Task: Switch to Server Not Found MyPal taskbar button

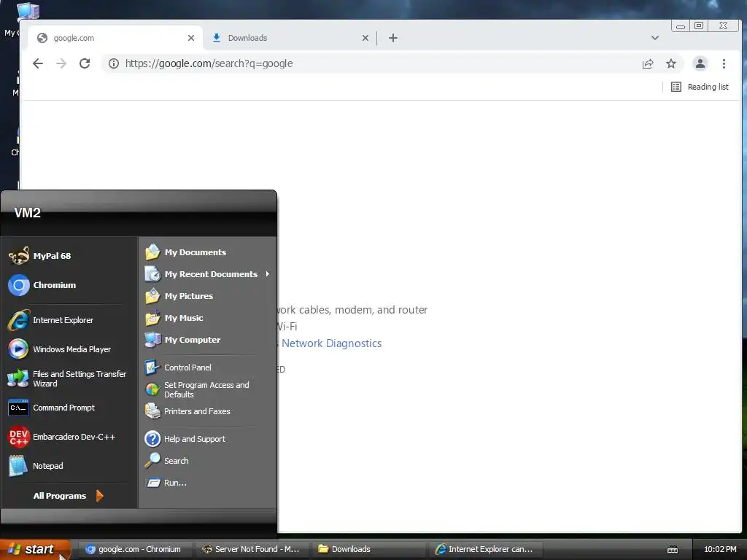Action: 252,549
